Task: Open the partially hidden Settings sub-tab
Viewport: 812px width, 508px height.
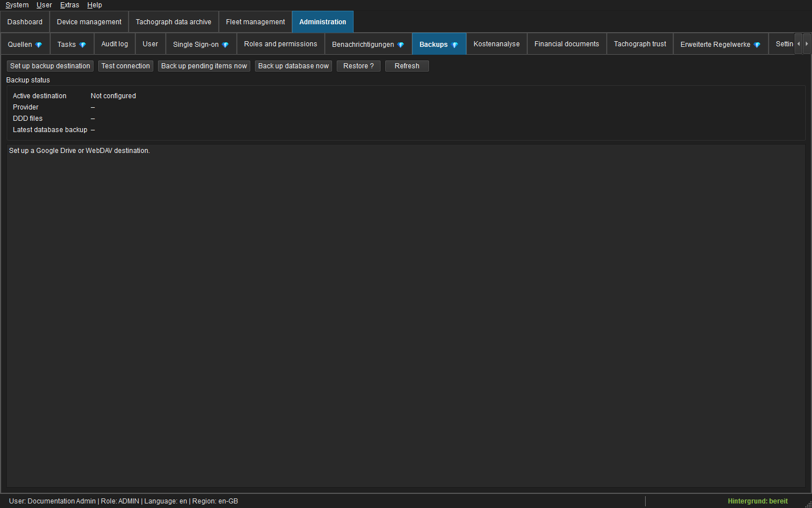Action: pos(782,44)
